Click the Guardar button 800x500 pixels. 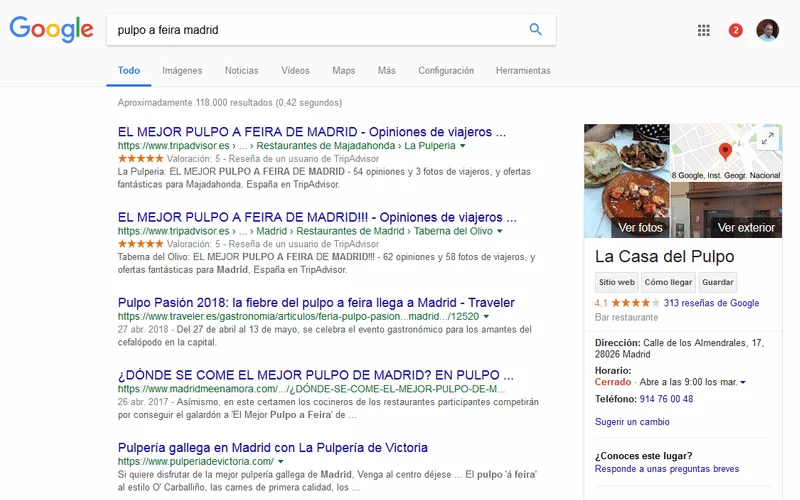(717, 282)
